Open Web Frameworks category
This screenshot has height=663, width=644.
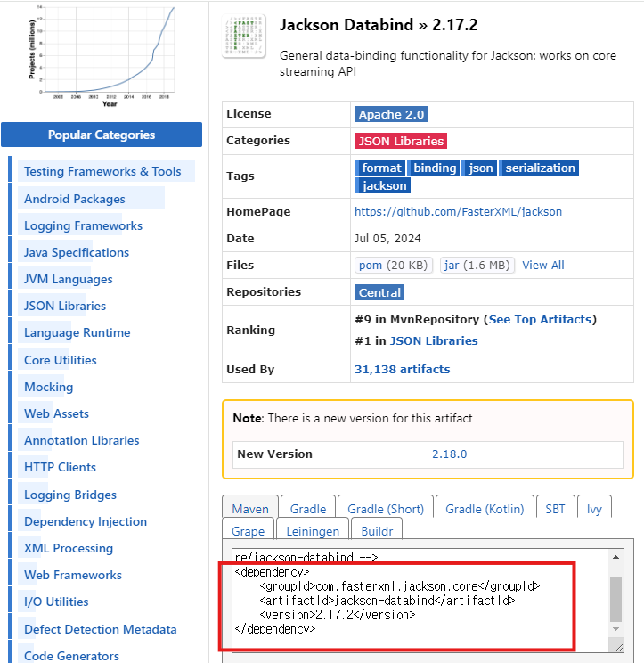pyautogui.click(x=72, y=575)
